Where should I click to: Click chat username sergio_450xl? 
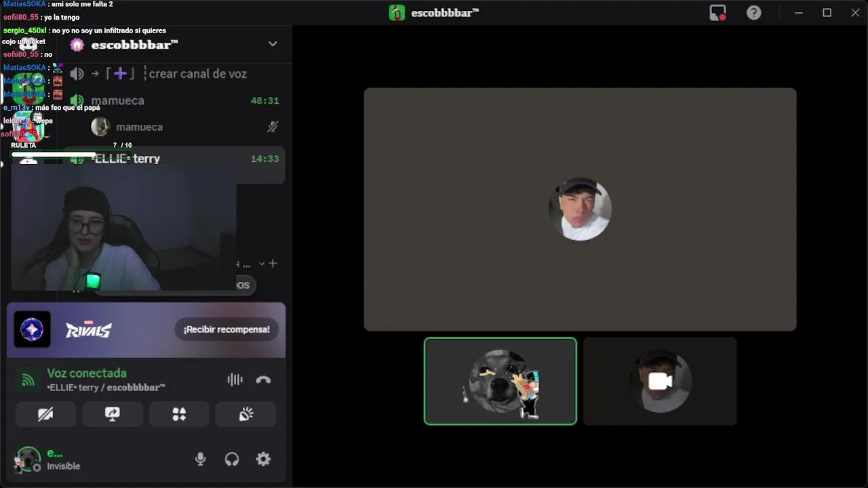(x=24, y=30)
